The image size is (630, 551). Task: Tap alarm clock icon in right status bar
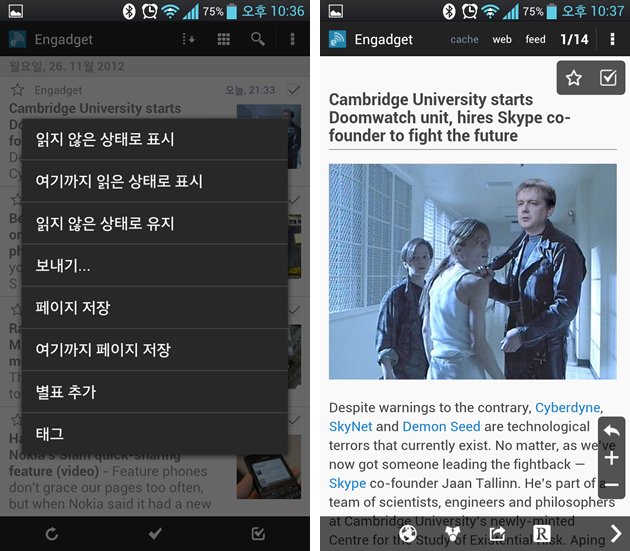[469, 11]
